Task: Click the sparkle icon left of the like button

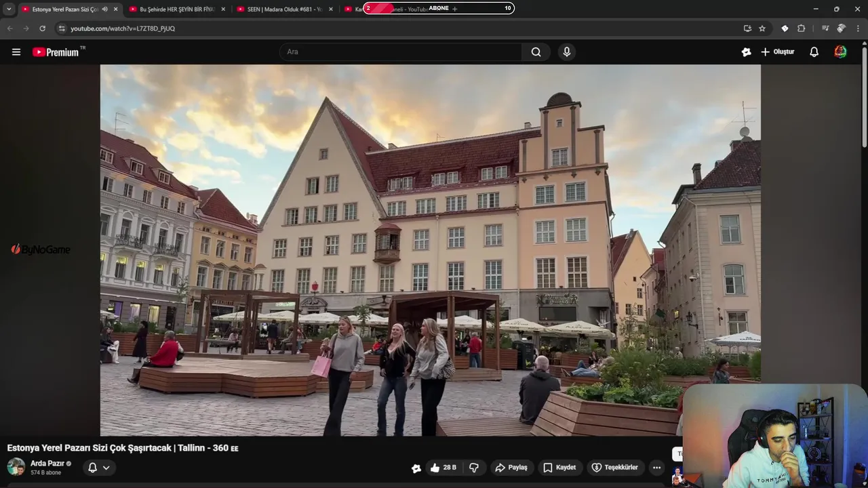Action: pos(416,468)
